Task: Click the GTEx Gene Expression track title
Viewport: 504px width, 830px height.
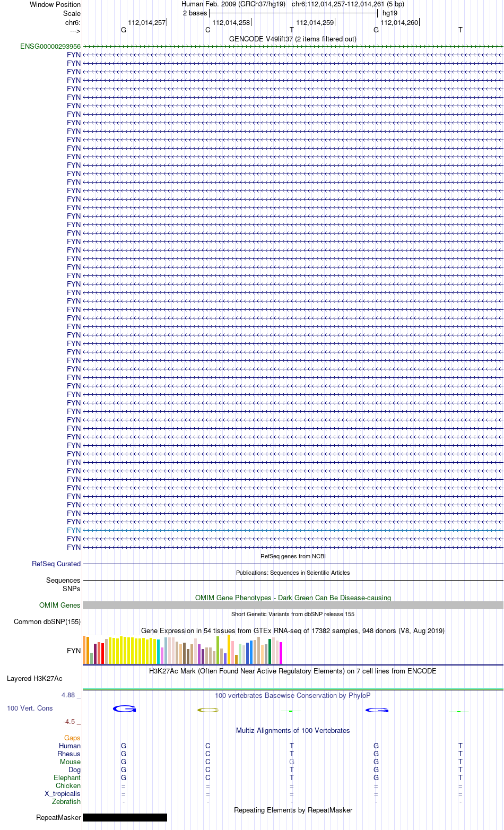Action: [x=293, y=631]
